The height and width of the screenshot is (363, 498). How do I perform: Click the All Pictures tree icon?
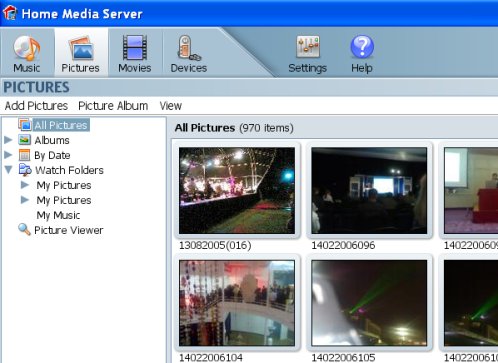(x=25, y=125)
